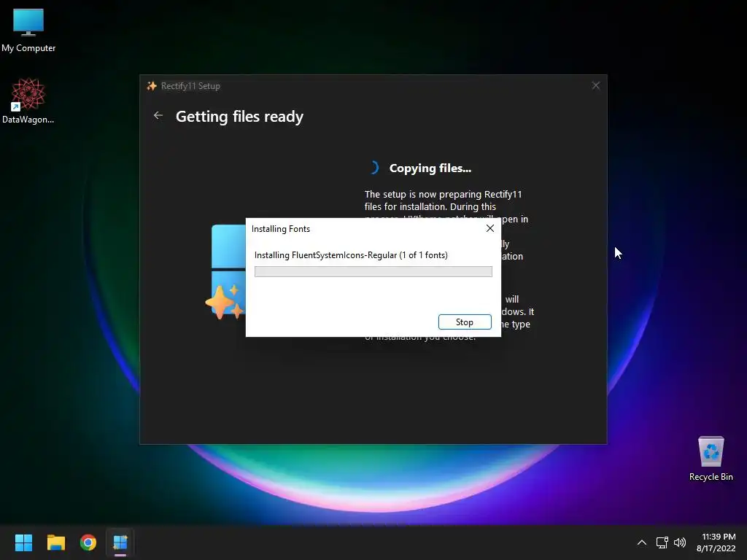Open volume control in system tray

click(x=680, y=542)
